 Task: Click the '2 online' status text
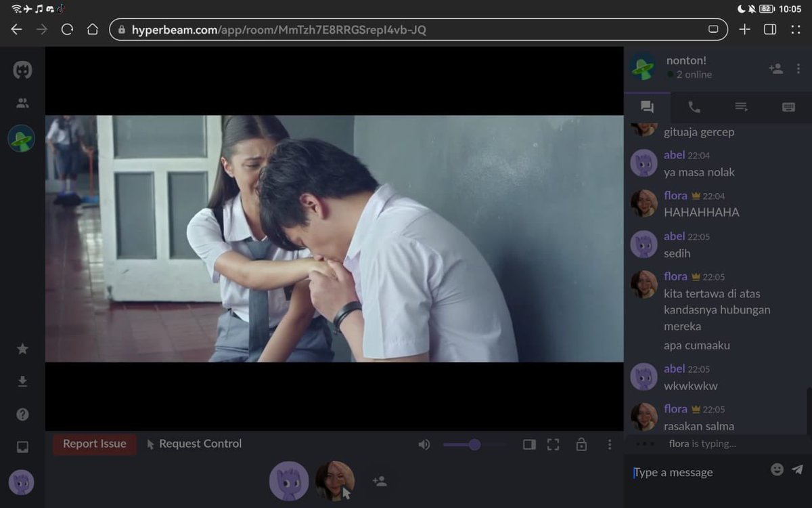pos(694,75)
